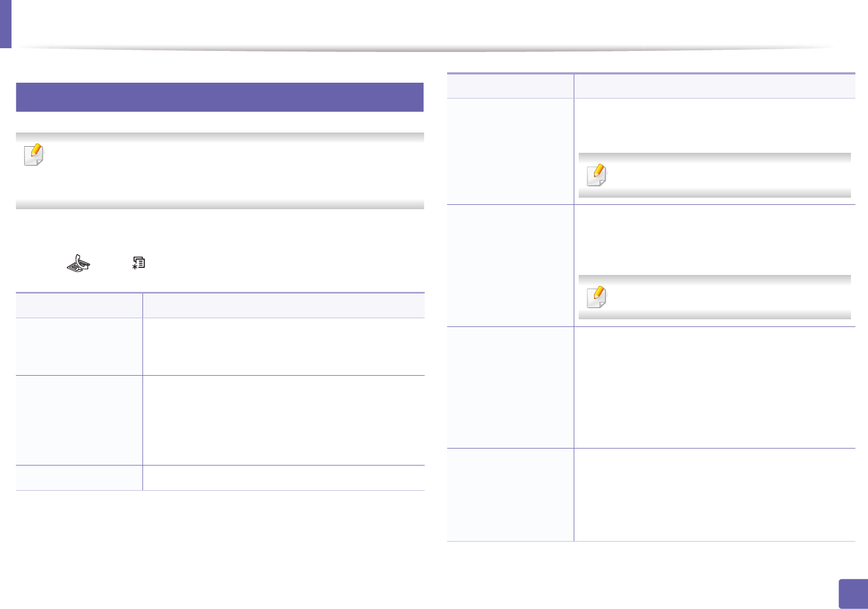The image size is (868, 609).
Task: Click the wide purple section heading banner
Action: (x=219, y=97)
